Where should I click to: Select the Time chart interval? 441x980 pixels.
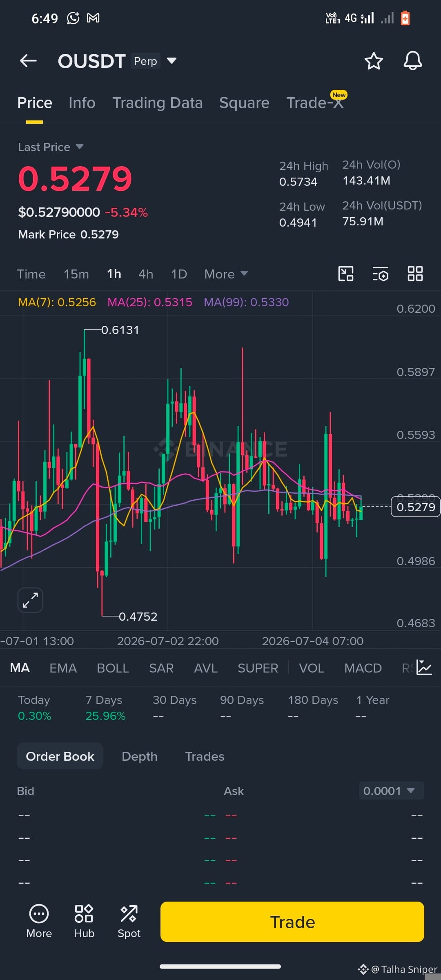point(31,274)
